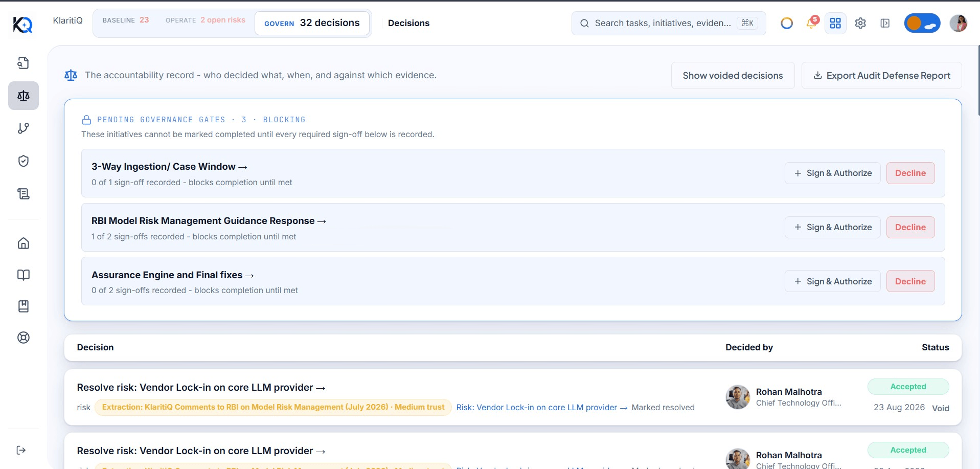Open the shield check sidebar icon

[24, 161]
